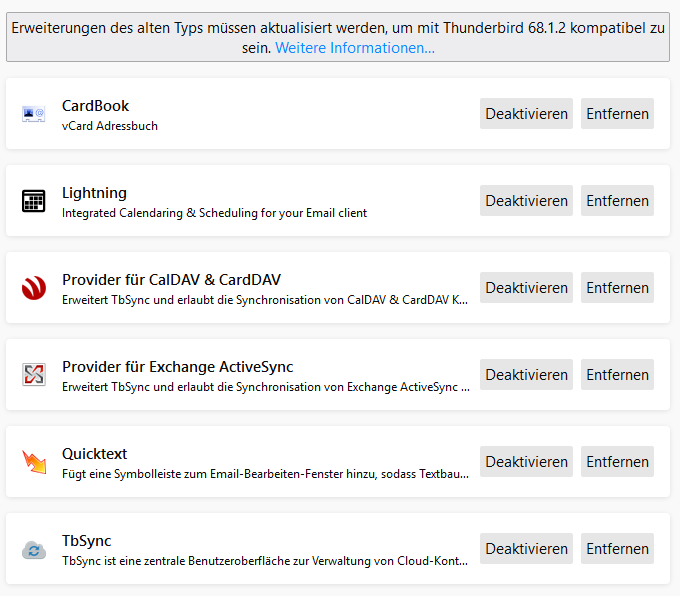Click the Exchange ActiveSync provider icon

pyautogui.click(x=34, y=375)
